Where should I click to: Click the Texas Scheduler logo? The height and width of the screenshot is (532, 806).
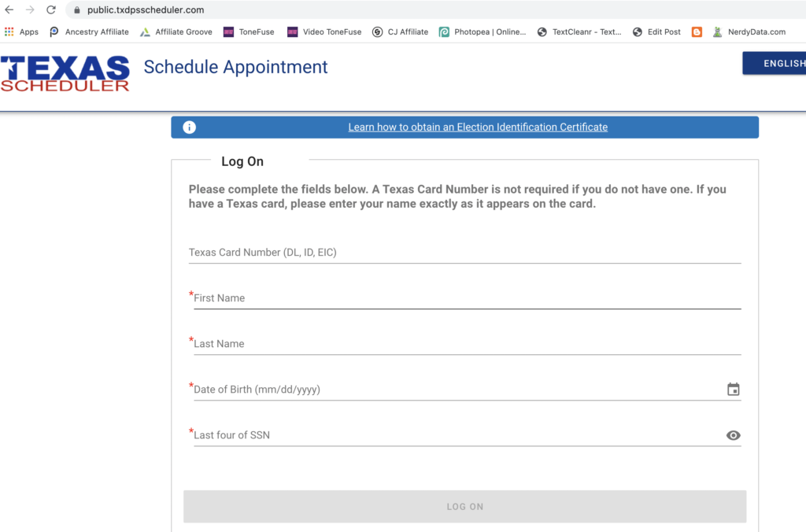65,74
